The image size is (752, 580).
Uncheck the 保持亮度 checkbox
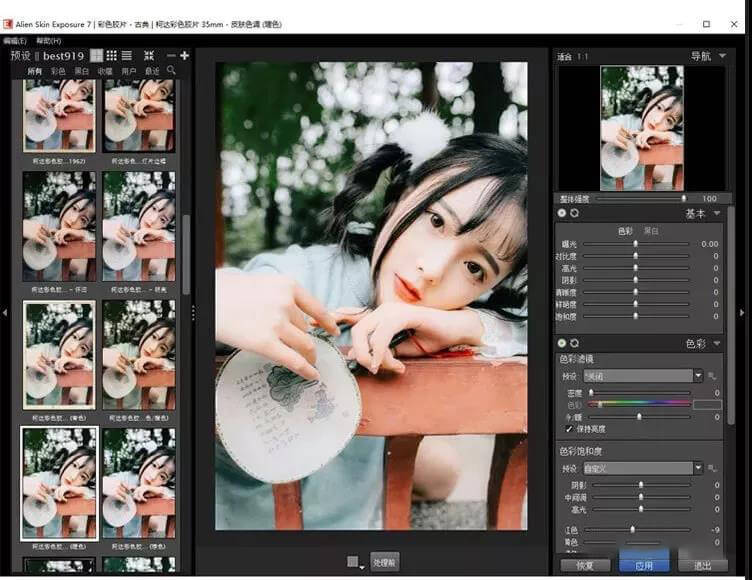coord(569,429)
